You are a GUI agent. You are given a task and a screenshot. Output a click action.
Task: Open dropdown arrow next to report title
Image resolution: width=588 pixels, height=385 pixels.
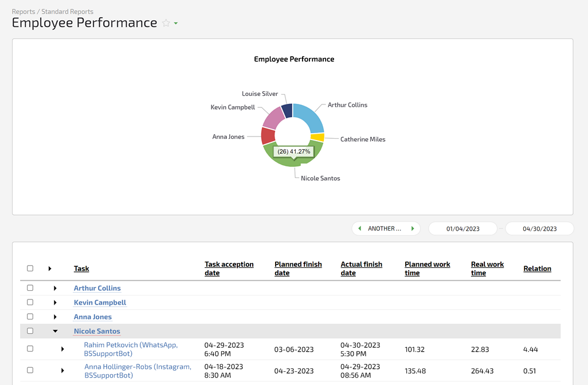(176, 24)
